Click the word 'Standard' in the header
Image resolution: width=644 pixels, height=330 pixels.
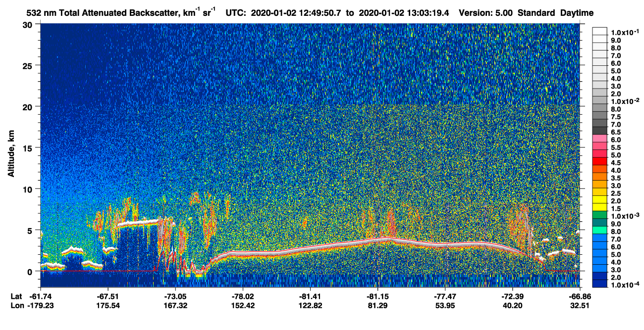pos(537,13)
